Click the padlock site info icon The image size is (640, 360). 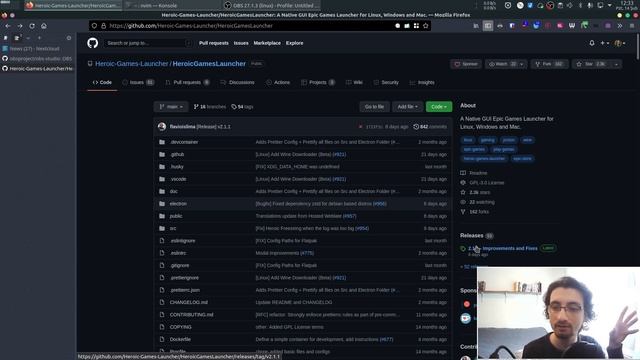[x=104, y=26]
